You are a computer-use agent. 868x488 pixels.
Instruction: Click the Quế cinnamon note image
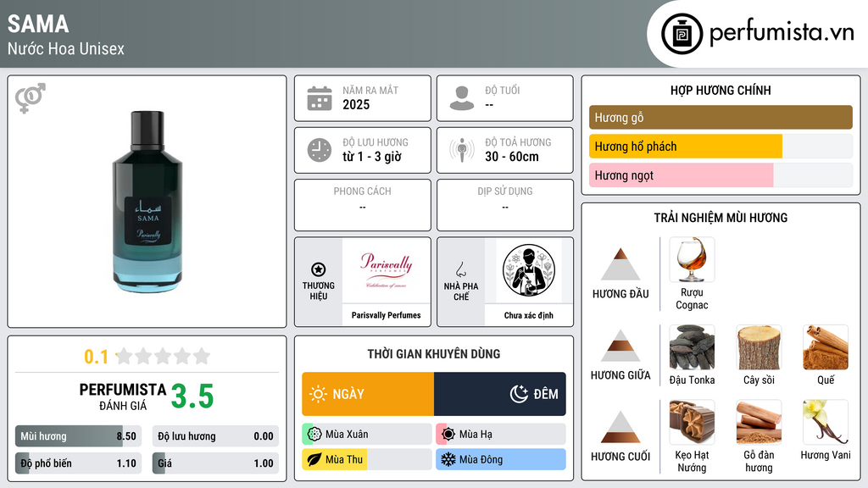pos(826,347)
